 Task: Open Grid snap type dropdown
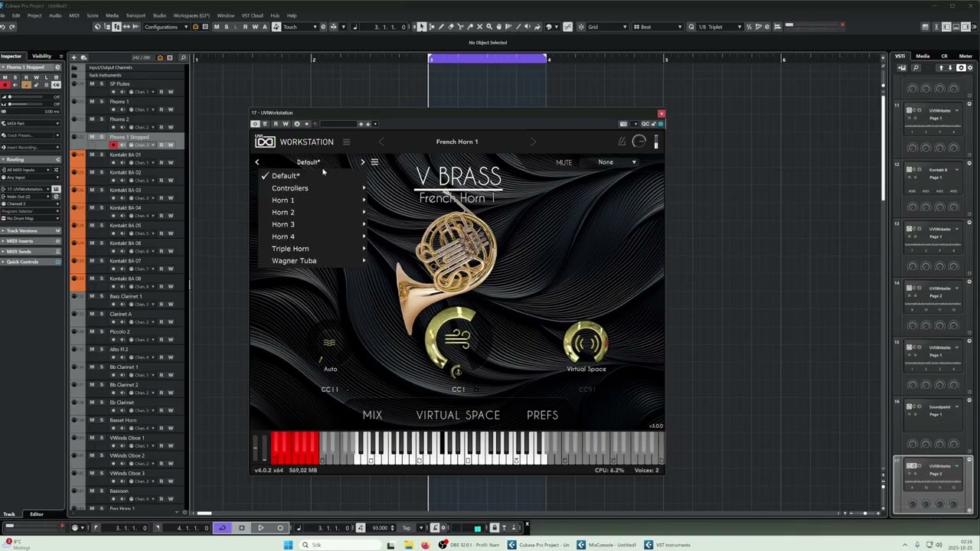pyautogui.click(x=606, y=27)
